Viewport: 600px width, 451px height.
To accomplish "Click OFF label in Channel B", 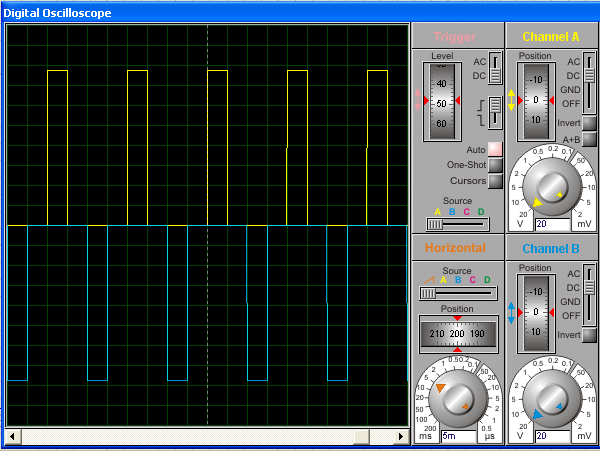I will 571,316.
